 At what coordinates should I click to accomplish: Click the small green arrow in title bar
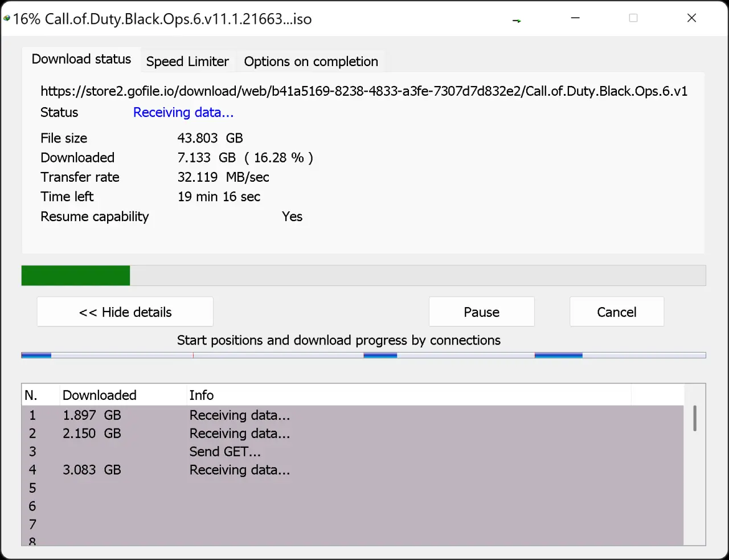coord(517,21)
